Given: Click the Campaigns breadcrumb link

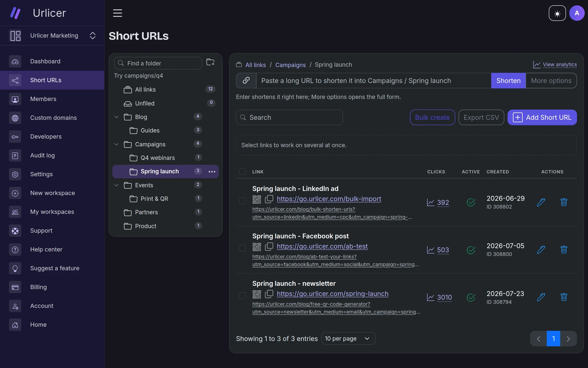Looking at the screenshot, I should click(x=290, y=65).
